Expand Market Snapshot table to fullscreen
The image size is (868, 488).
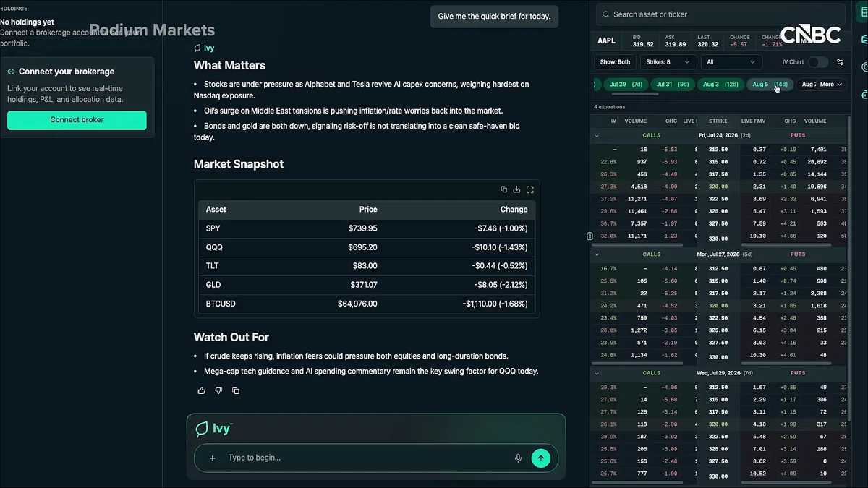529,189
